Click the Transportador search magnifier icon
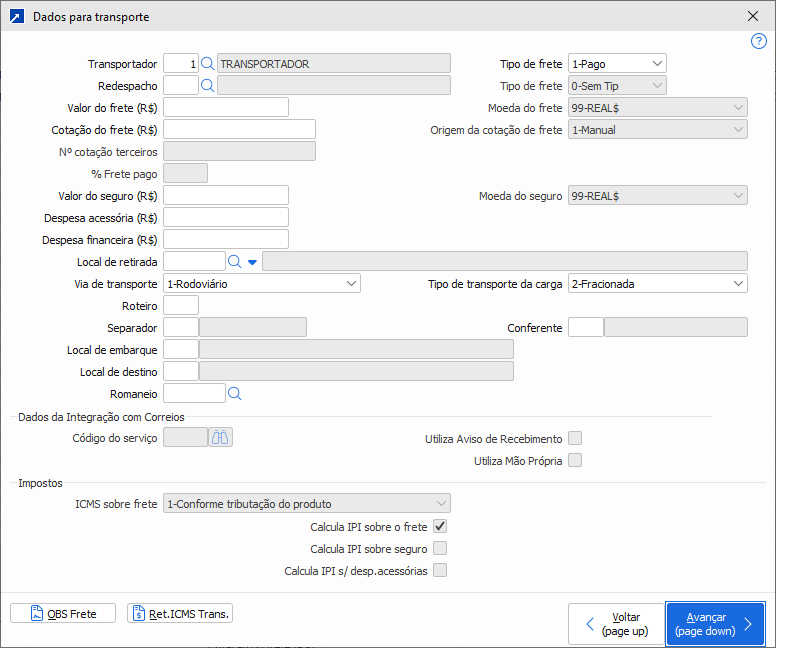Image resolution: width=790 pixels, height=655 pixels. 208,63
